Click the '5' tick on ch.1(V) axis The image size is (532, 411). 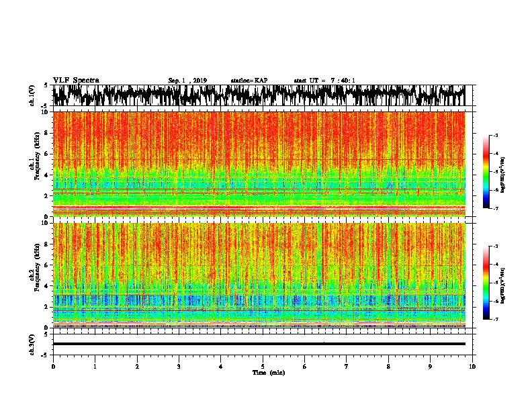click(46, 85)
